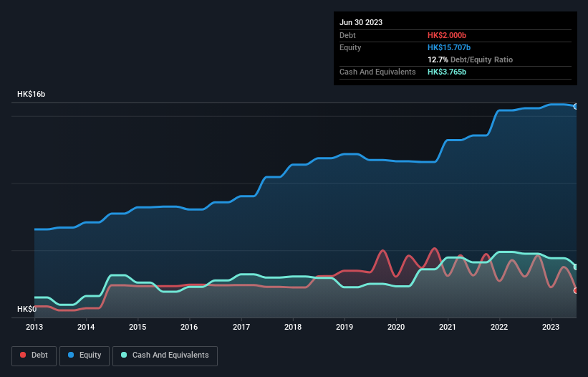Click the 2014 x-axis label
This screenshot has height=377, width=588.
86,327
